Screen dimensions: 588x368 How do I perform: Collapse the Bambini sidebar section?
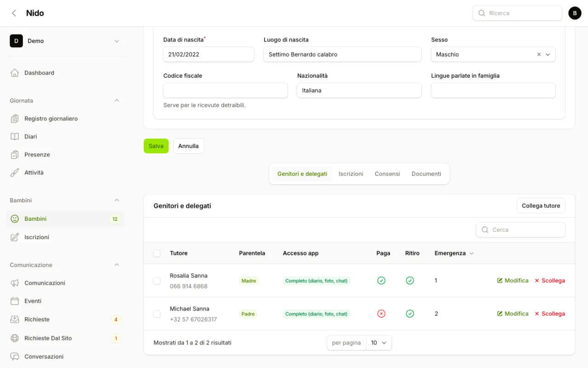(x=117, y=200)
